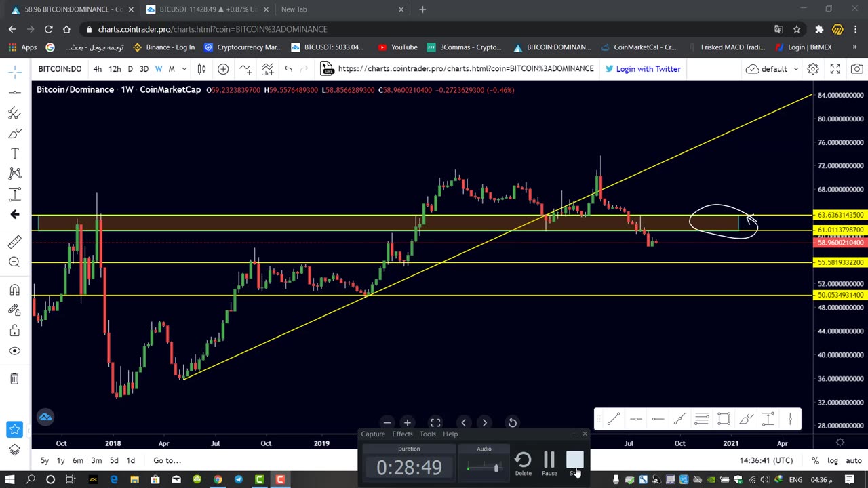Toggle percent scale mode

[x=815, y=461]
